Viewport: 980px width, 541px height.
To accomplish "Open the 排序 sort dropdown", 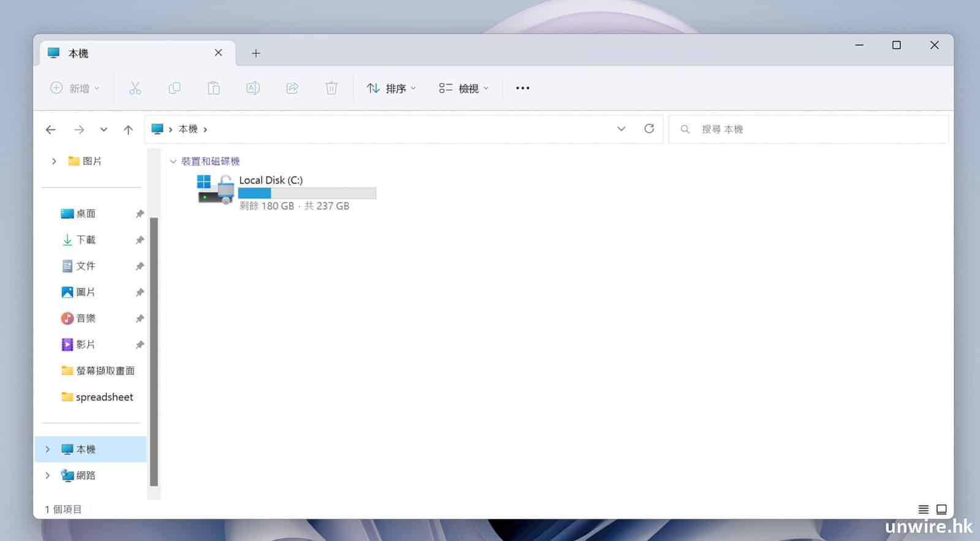I will [391, 88].
